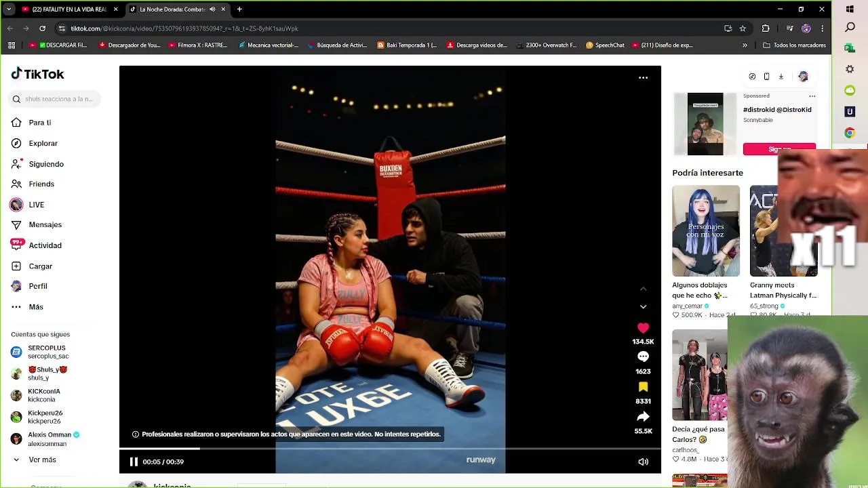Focus the TikTok search field
This screenshot has height=488, width=868.
point(56,99)
